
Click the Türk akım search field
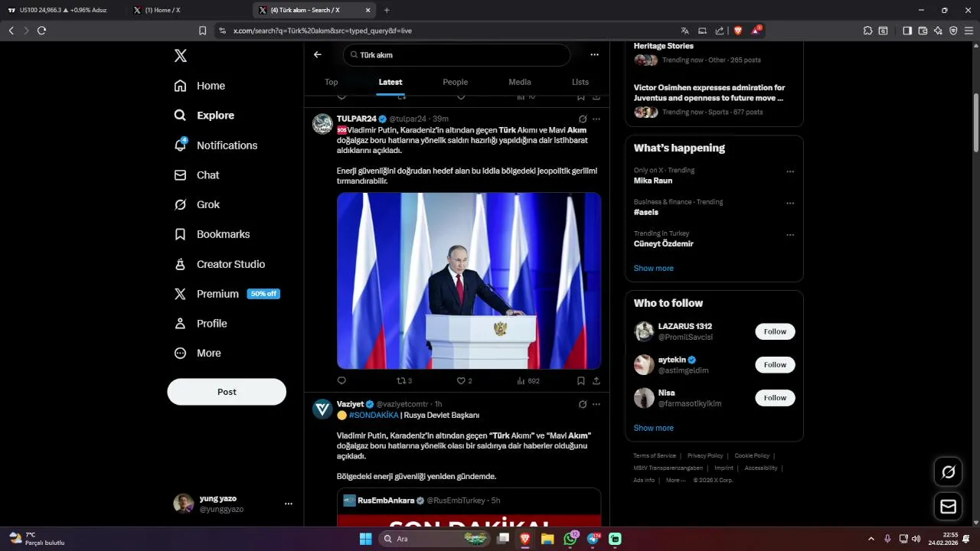pos(457,55)
